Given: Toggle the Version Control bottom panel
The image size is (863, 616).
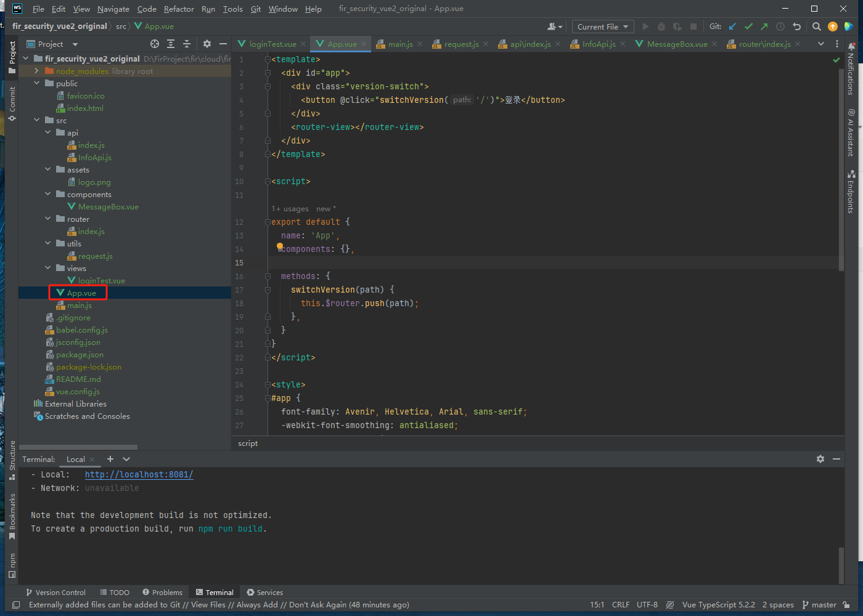Looking at the screenshot, I should pyautogui.click(x=55, y=593).
